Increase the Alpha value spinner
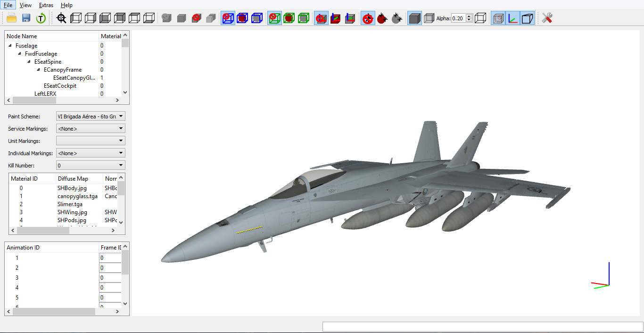Image resolution: width=644 pixels, height=333 pixels. click(469, 17)
